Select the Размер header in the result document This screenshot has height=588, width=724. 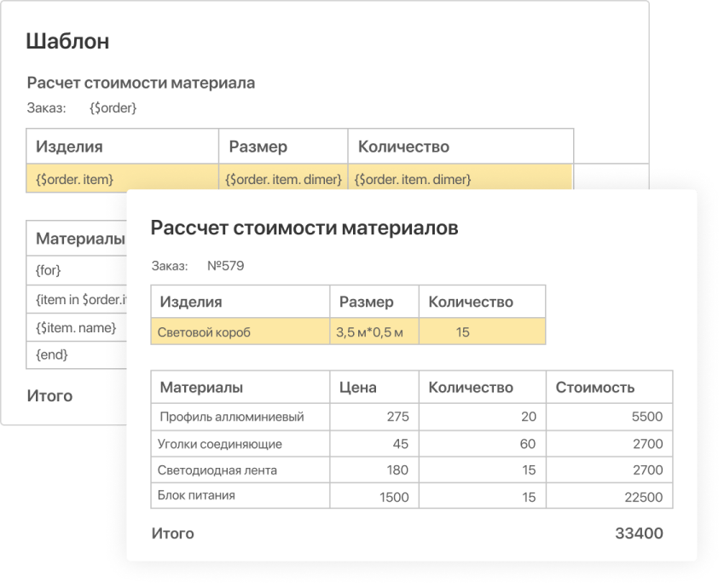(x=367, y=302)
